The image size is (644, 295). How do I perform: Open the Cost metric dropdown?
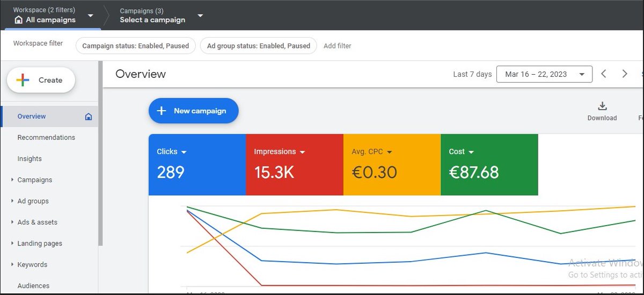471,152
